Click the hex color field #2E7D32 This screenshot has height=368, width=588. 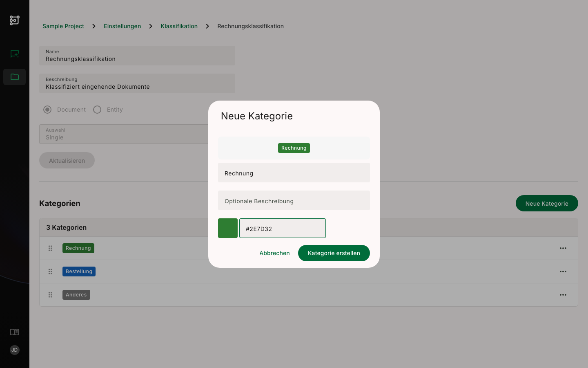point(283,228)
